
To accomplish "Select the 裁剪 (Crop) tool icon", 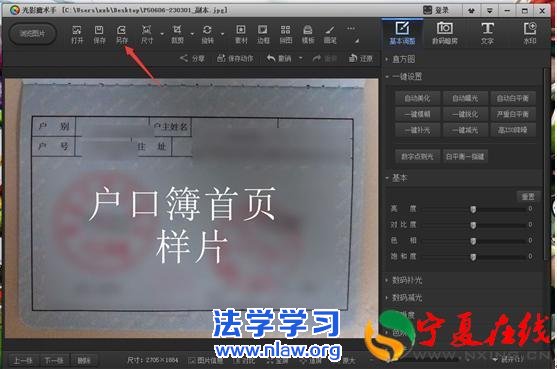I will 177,34.
